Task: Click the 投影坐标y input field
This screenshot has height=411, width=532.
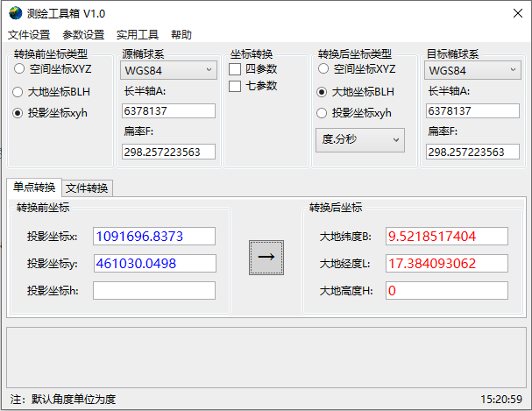Action: (x=155, y=263)
